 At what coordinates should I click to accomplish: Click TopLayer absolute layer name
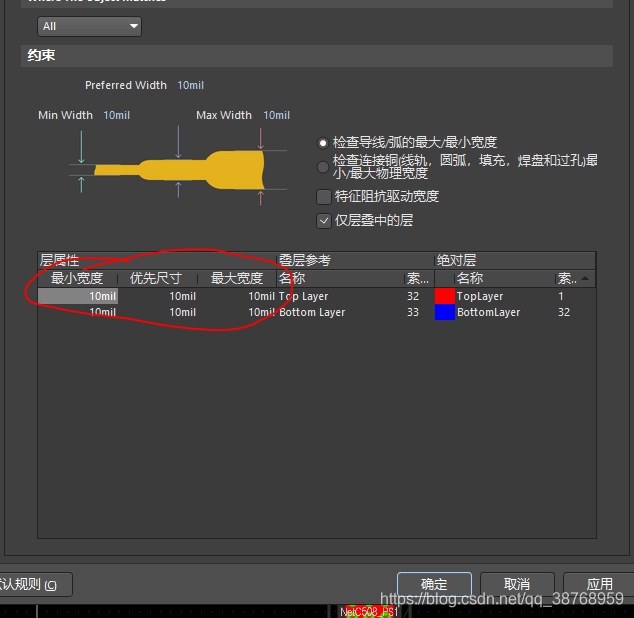[480, 296]
